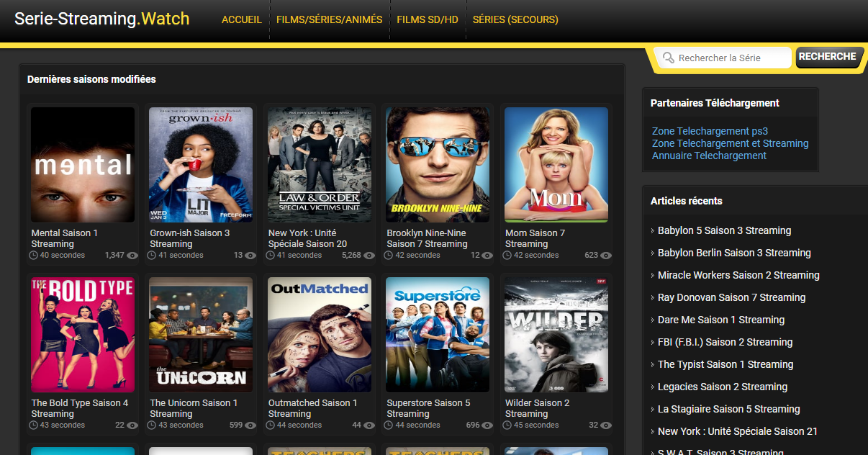Focus the Rechercher la Série search field

(x=724, y=58)
